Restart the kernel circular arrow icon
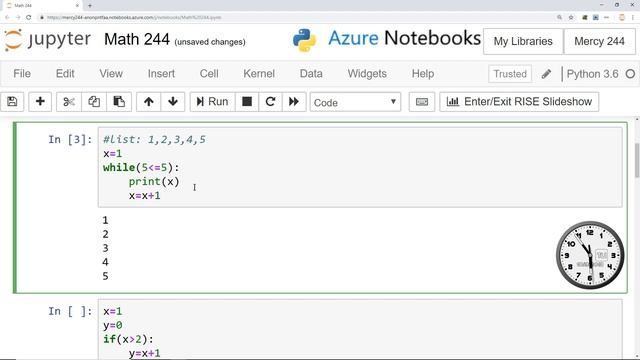The width and height of the screenshot is (640, 360). point(270,102)
